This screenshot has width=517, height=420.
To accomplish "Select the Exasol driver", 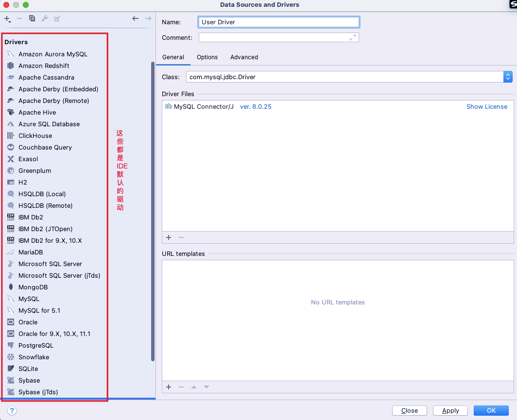I will click(28, 159).
